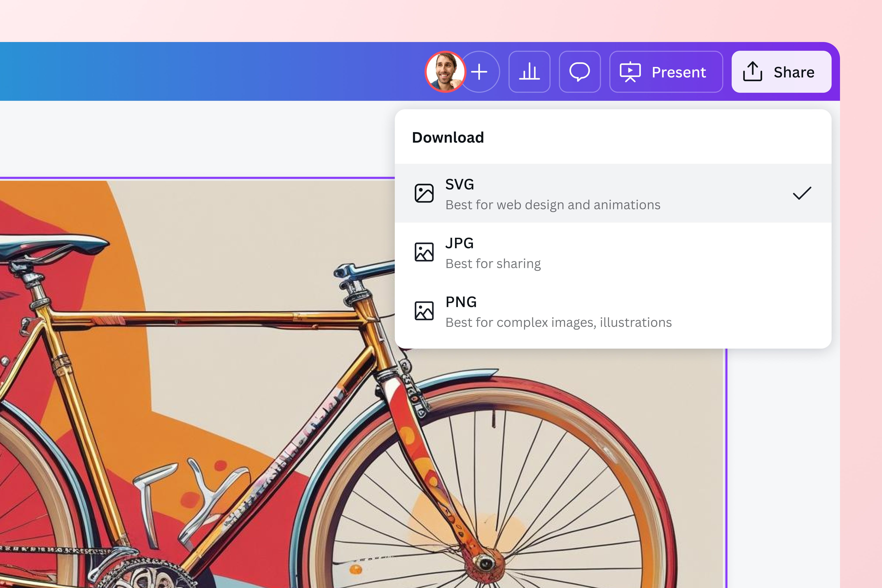Image resolution: width=882 pixels, height=588 pixels.
Task: Click 'Best for web design and animations' text
Action: pos(553,205)
